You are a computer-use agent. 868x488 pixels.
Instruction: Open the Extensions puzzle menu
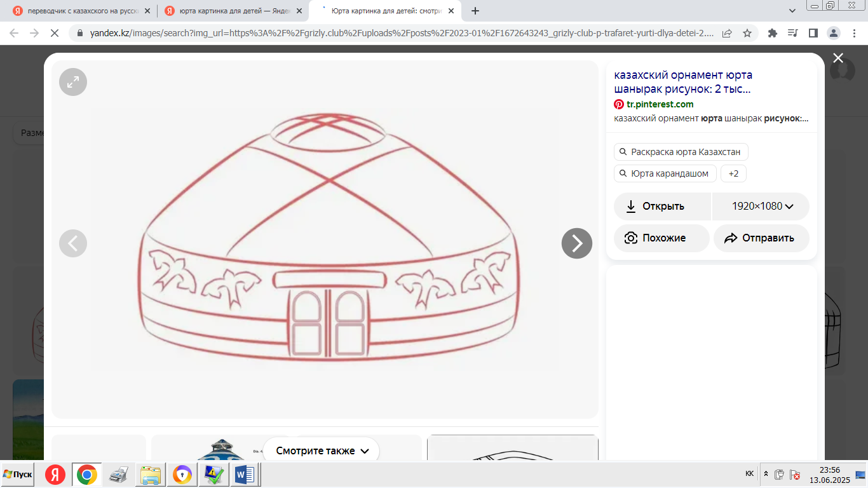click(x=773, y=33)
